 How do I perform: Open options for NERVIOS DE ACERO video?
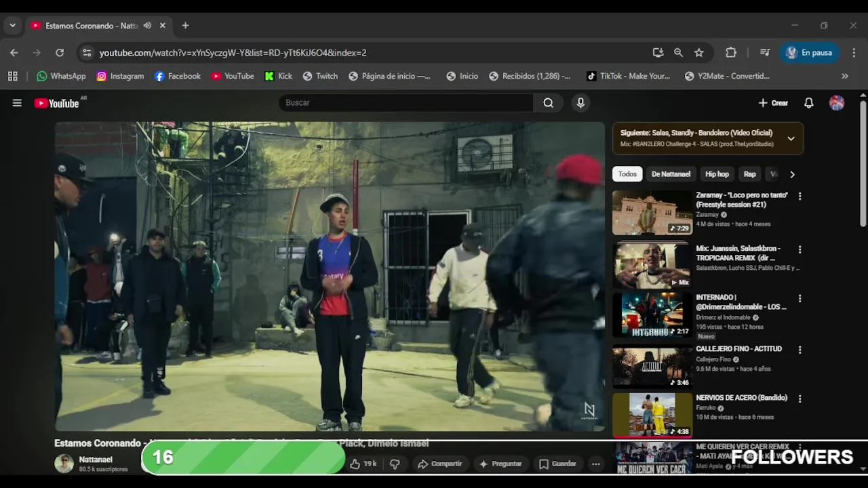click(800, 399)
